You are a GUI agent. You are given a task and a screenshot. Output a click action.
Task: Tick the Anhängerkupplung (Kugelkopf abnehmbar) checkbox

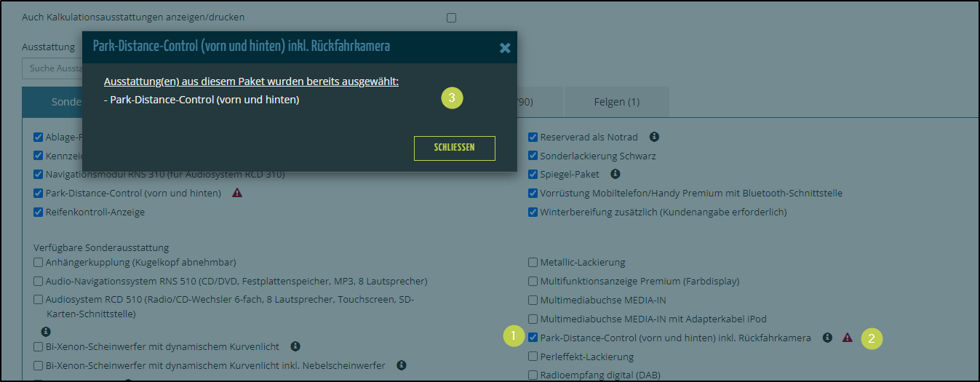click(39, 262)
